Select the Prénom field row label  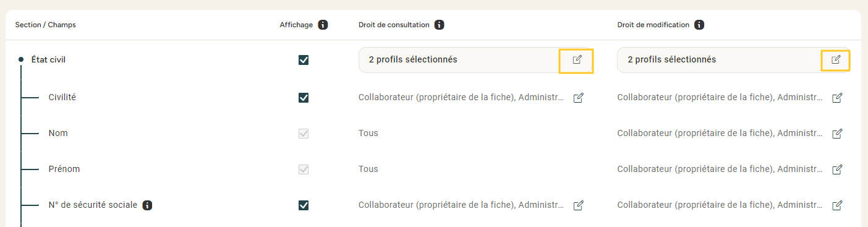(x=64, y=169)
